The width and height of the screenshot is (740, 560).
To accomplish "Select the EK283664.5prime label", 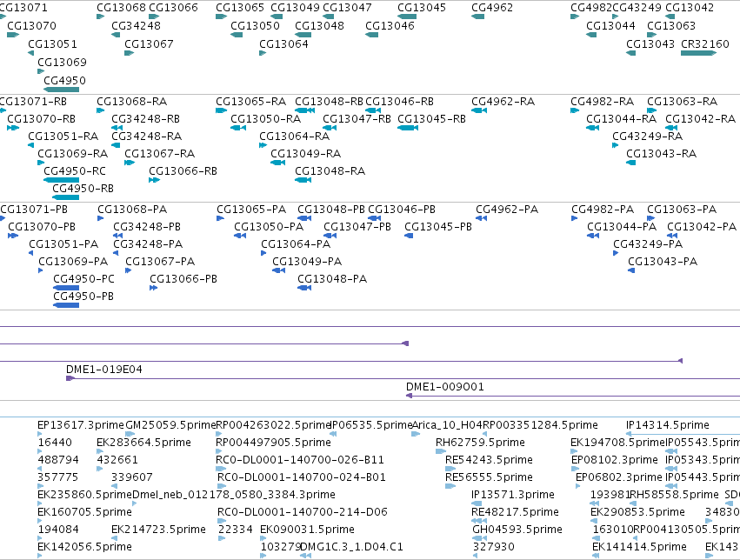I will tap(143, 442).
